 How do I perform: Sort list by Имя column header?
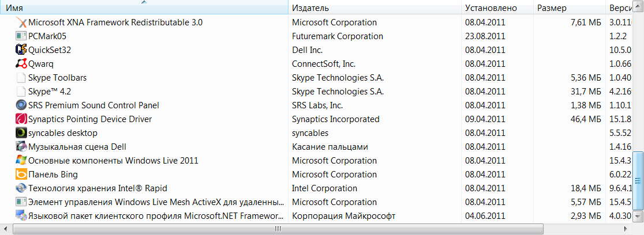click(x=144, y=8)
